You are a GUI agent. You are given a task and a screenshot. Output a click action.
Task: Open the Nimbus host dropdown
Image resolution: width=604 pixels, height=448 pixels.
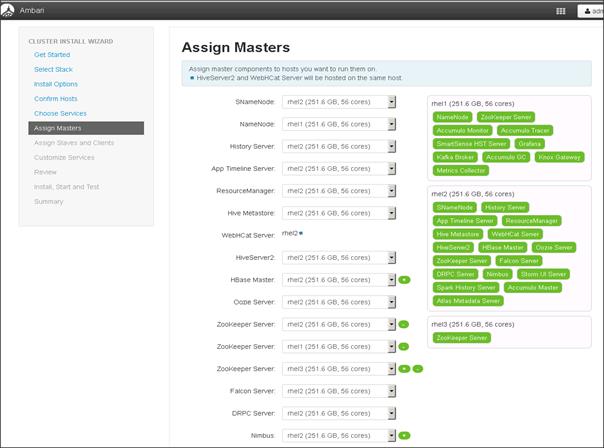pyautogui.click(x=339, y=436)
